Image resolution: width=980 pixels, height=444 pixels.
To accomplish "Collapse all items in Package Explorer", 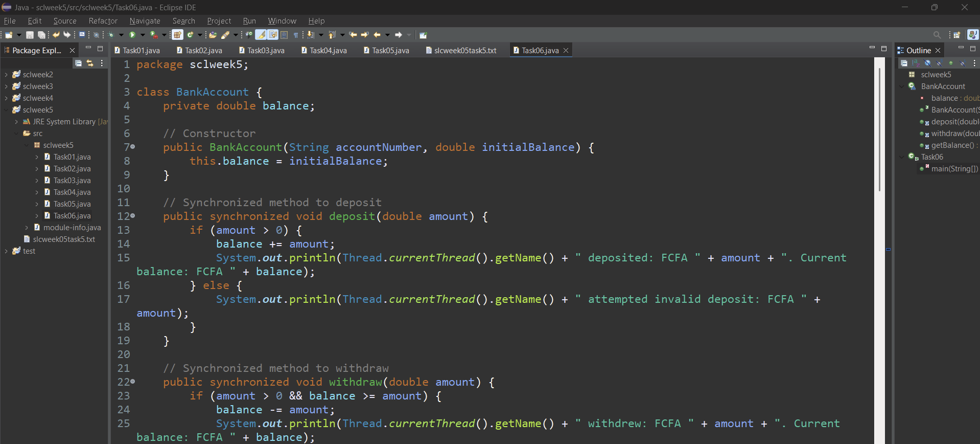I will [78, 63].
